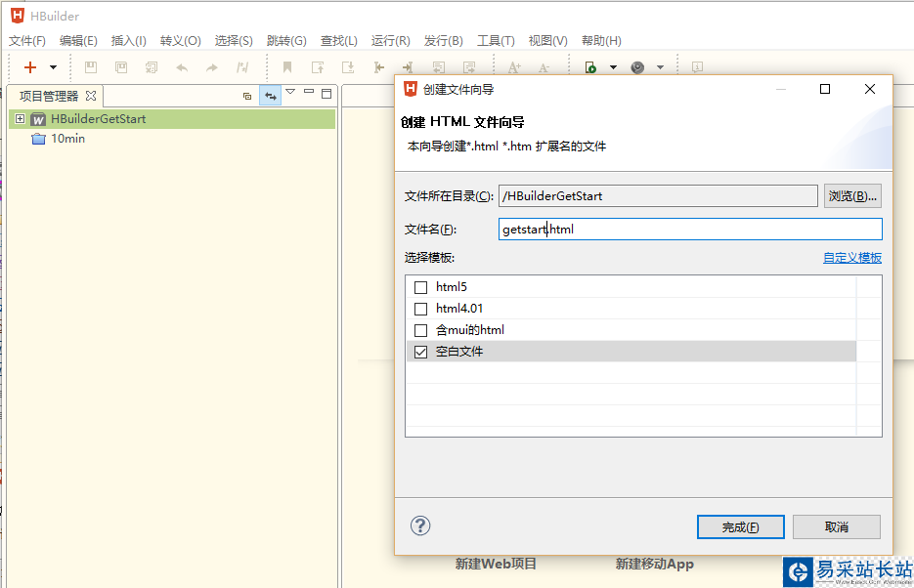Open the 发行(B) menu

pyautogui.click(x=443, y=41)
